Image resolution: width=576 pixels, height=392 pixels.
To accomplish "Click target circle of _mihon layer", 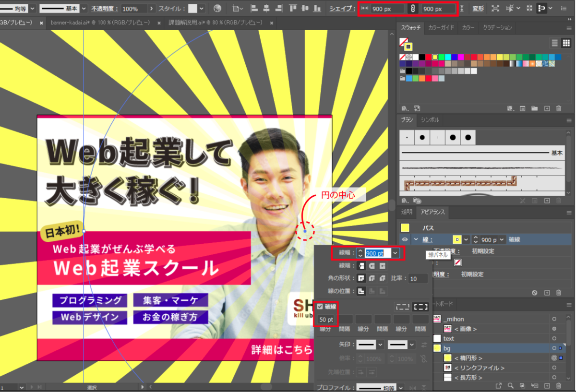I will click(x=554, y=319).
